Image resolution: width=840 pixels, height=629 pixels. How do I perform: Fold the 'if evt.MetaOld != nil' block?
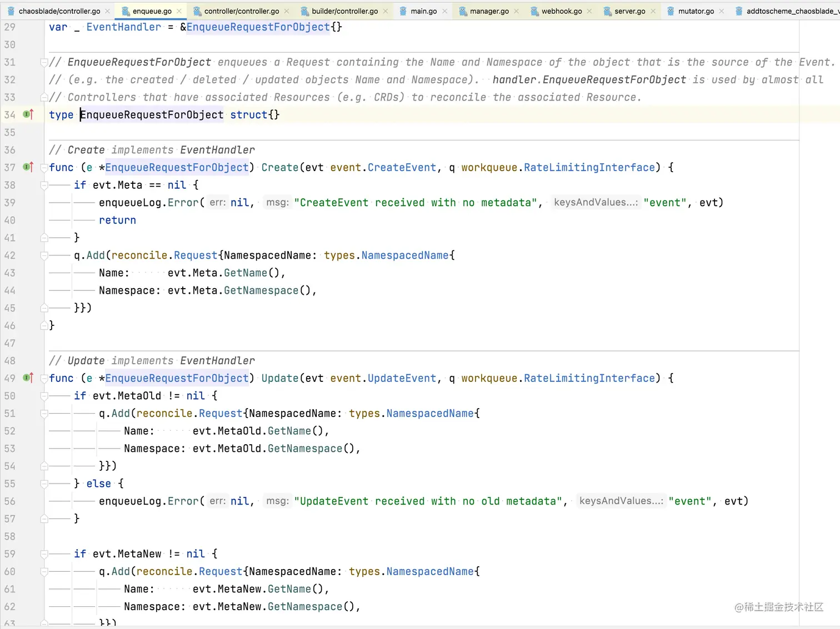(44, 396)
